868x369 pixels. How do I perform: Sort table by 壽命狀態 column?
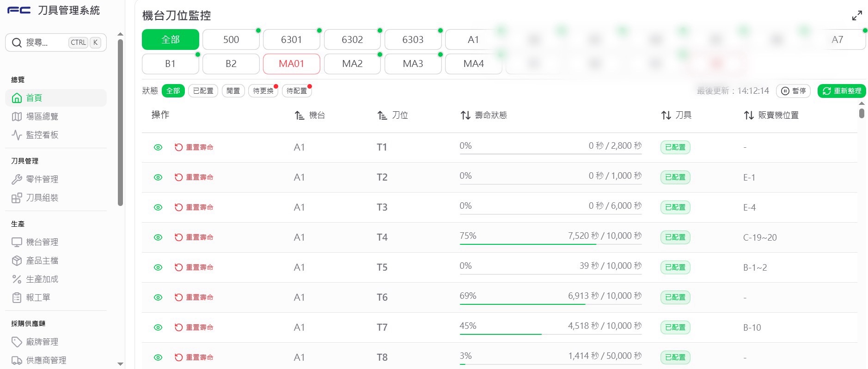[484, 115]
